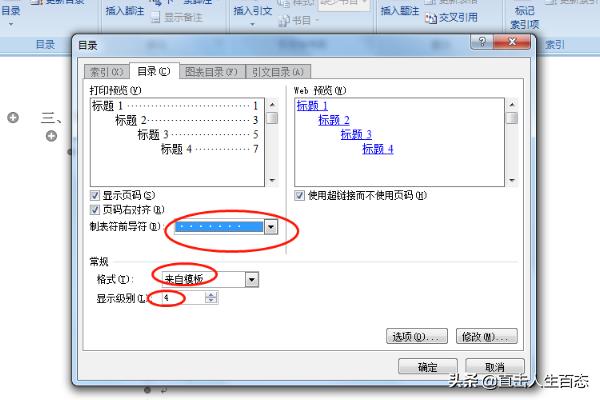
Task: Expand the indented outline plus icon
Action: [x=51, y=136]
